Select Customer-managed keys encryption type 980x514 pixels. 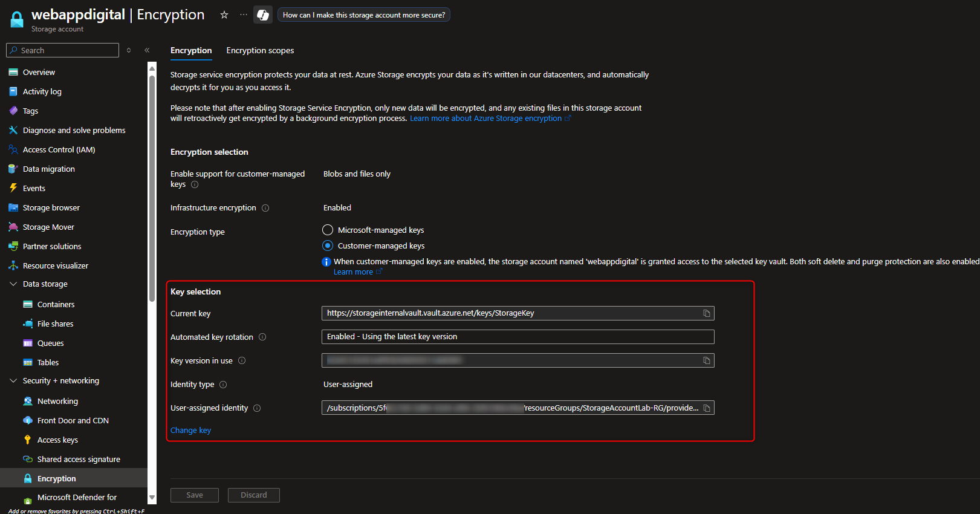tap(328, 246)
